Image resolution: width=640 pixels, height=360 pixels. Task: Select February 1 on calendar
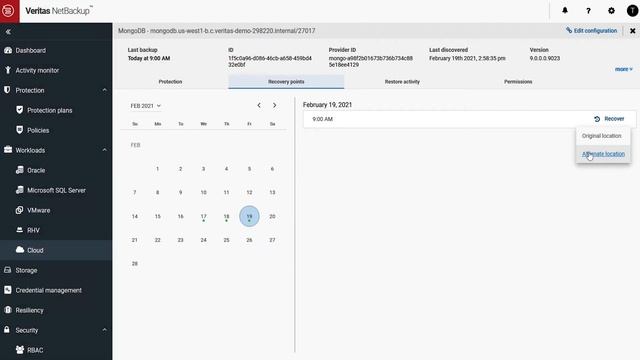pos(158,169)
